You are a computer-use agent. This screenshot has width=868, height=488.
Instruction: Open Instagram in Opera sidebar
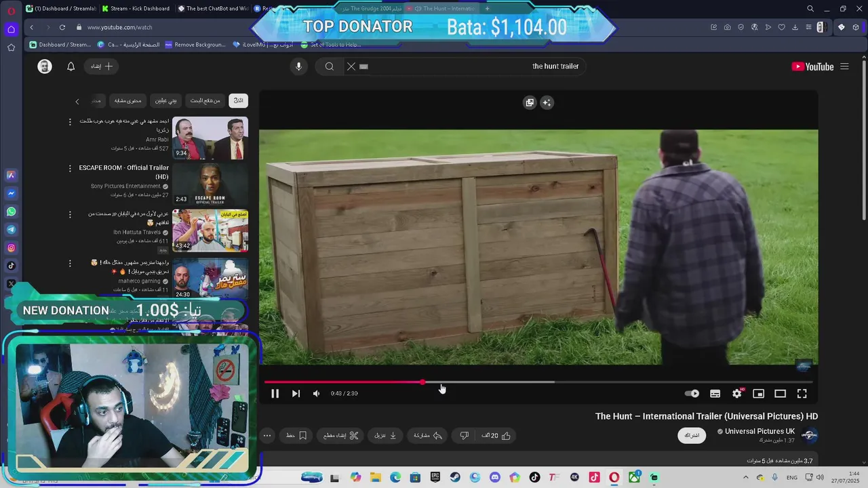(x=11, y=248)
